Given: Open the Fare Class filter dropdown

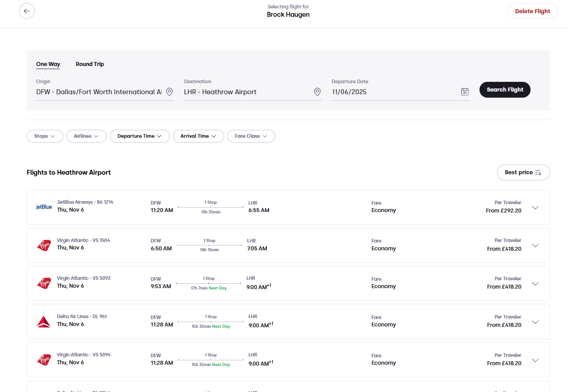Looking at the screenshot, I should (251, 136).
